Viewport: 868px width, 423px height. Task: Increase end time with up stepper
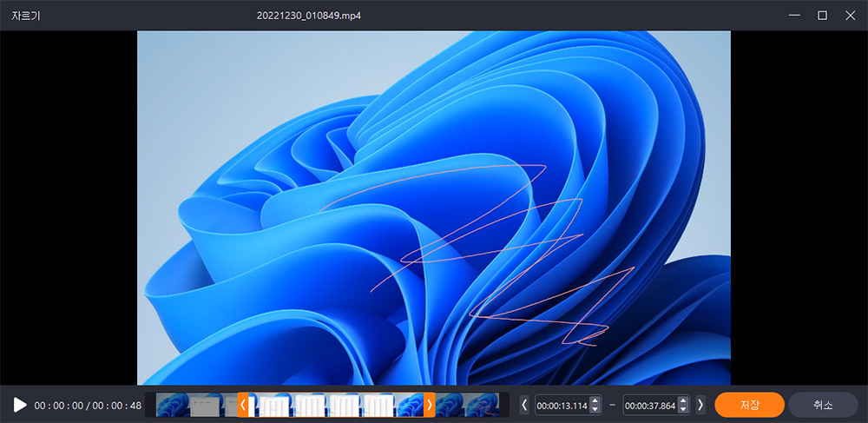683,400
